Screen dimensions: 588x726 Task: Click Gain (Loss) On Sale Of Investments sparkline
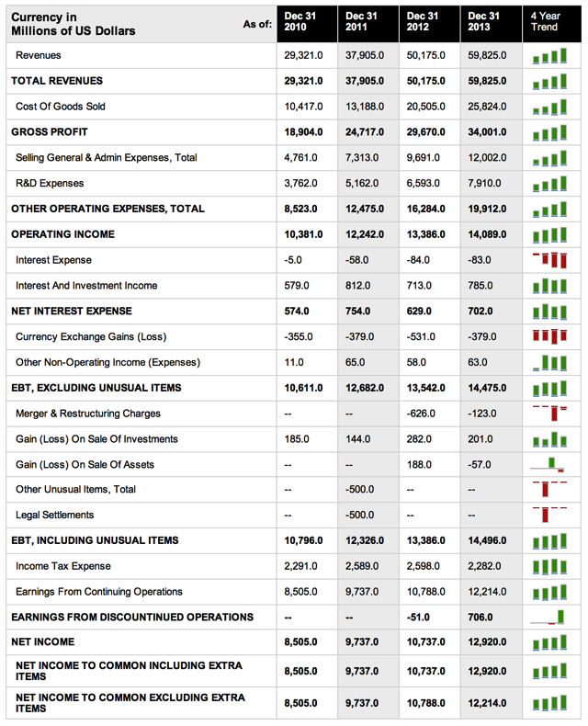(549, 439)
